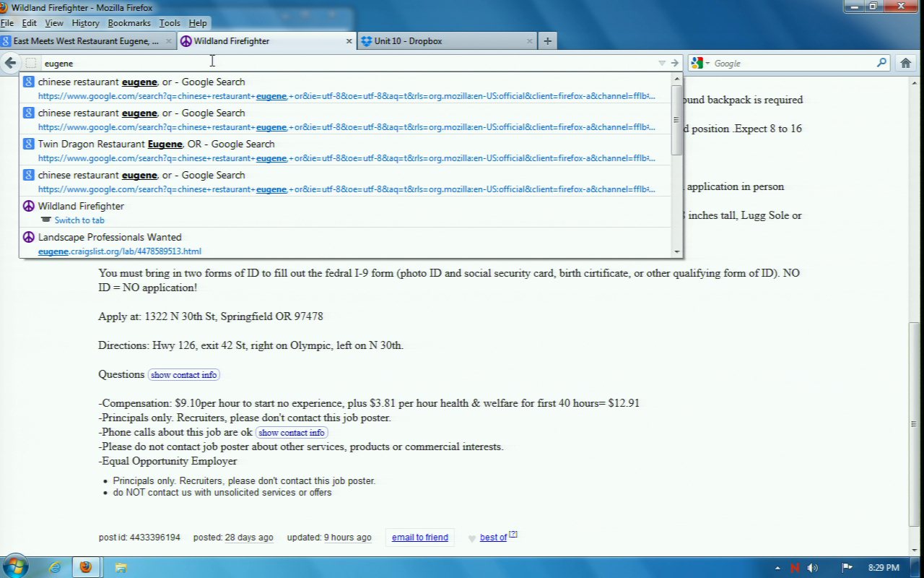924x578 pixels.
Task: Open Internet Explorer from the taskbar
Action: coord(55,567)
